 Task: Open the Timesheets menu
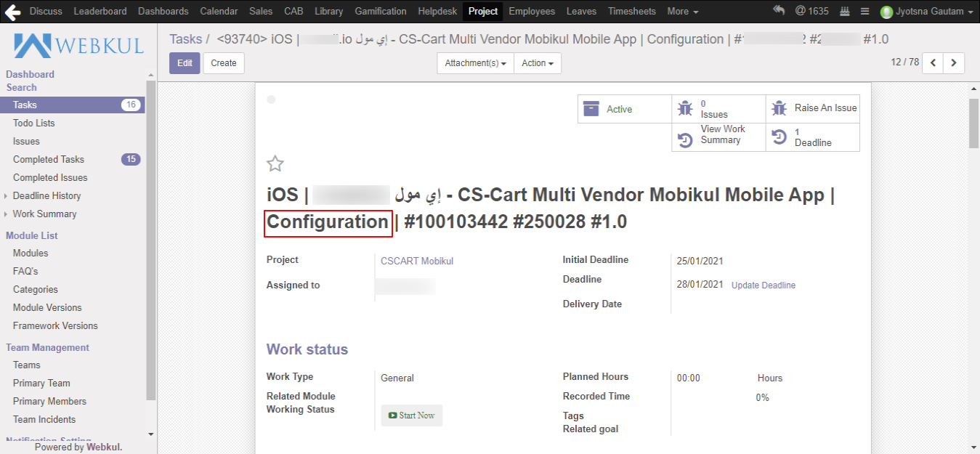coord(632,11)
